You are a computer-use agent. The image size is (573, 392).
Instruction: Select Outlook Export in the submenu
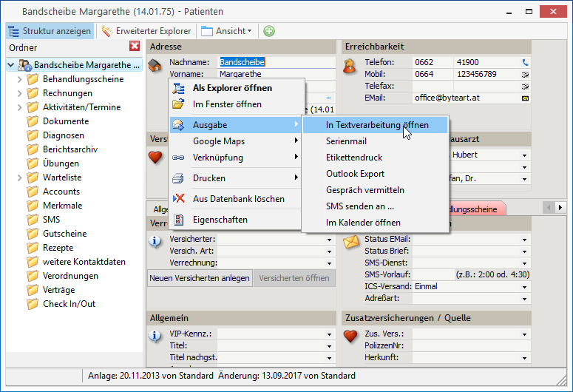click(x=355, y=174)
